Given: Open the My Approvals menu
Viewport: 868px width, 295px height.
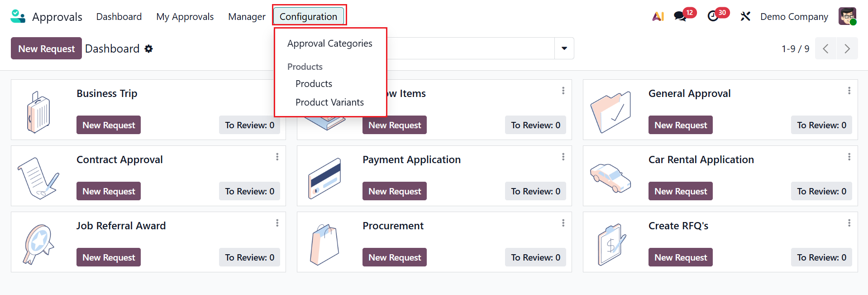Looking at the screenshot, I should coord(185,17).
